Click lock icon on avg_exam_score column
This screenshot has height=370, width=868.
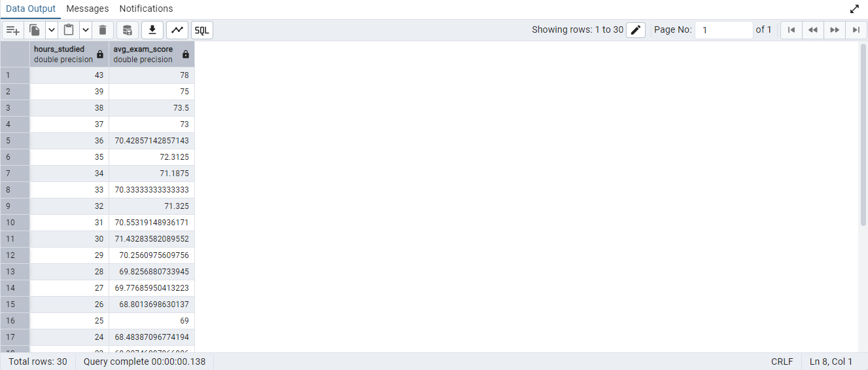click(x=186, y=54)
